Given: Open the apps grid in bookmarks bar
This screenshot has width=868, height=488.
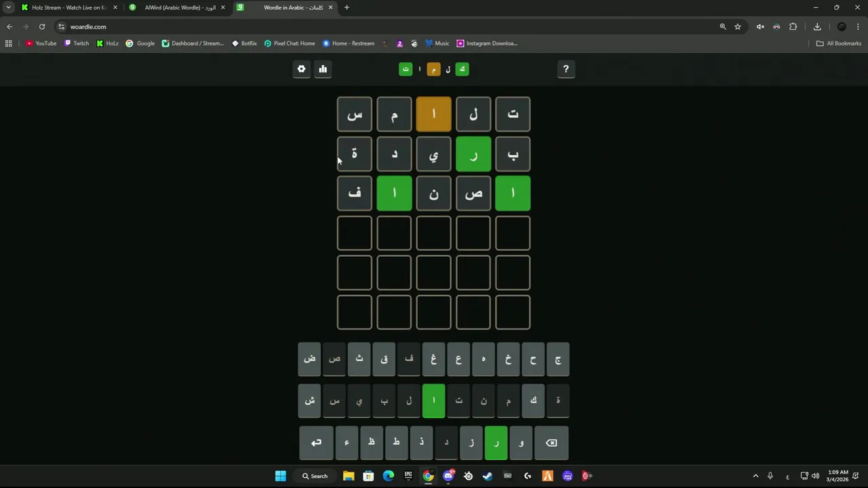Looking at the screenshot, I should pyautogui.click(x=9, y=43).
